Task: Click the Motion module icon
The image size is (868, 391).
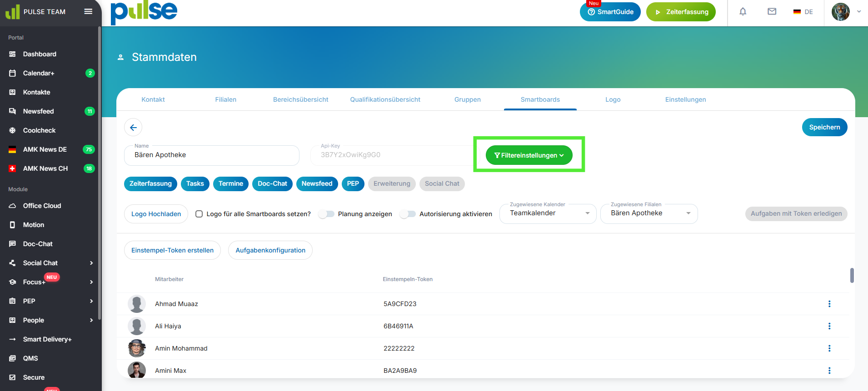Action: (x=13, y=225)
